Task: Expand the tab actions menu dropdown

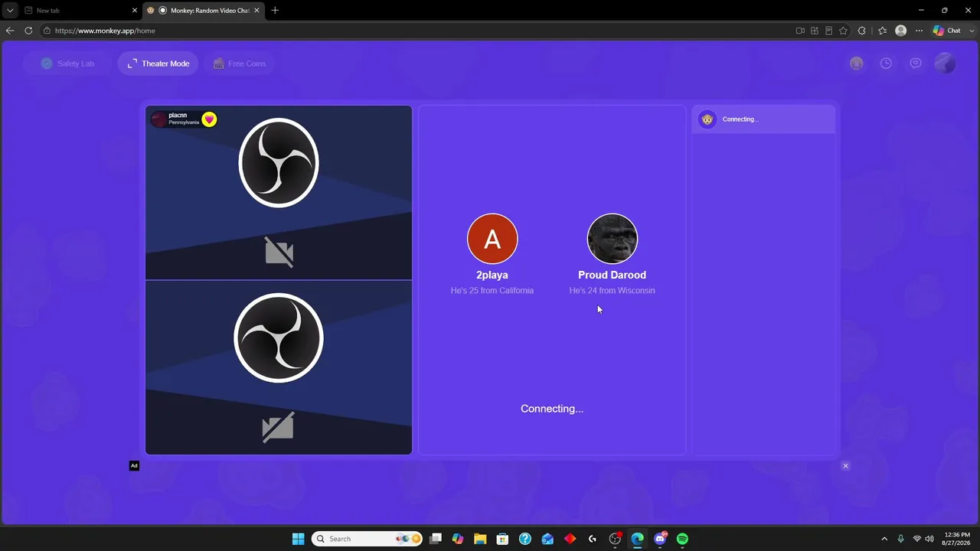Action: point(10,11)
